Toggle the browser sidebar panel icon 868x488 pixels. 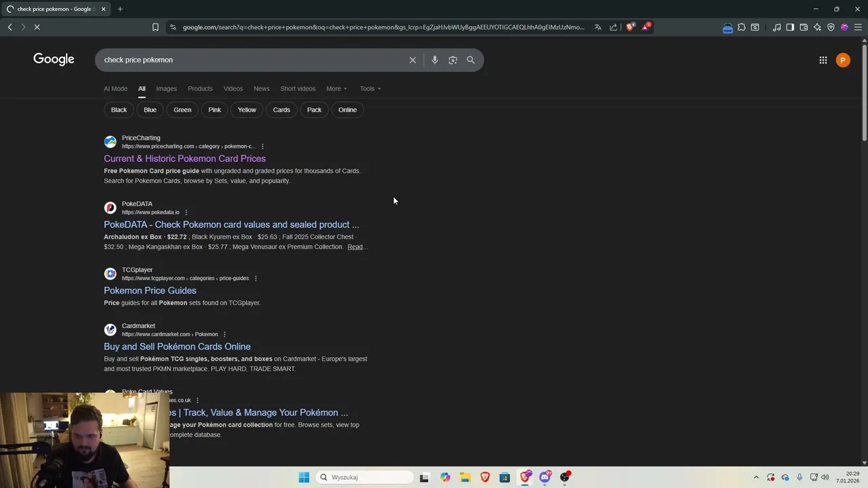click(790, 27)
